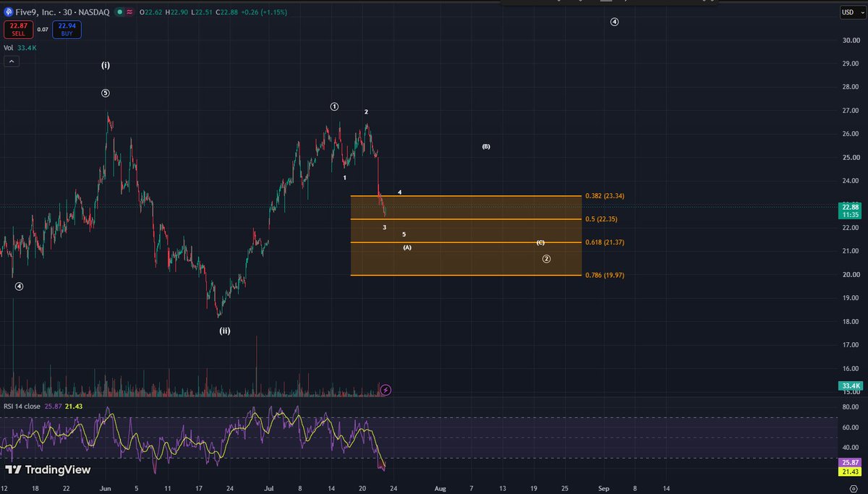Select the circled 5 wave label
868x494 pixels.
106,93
